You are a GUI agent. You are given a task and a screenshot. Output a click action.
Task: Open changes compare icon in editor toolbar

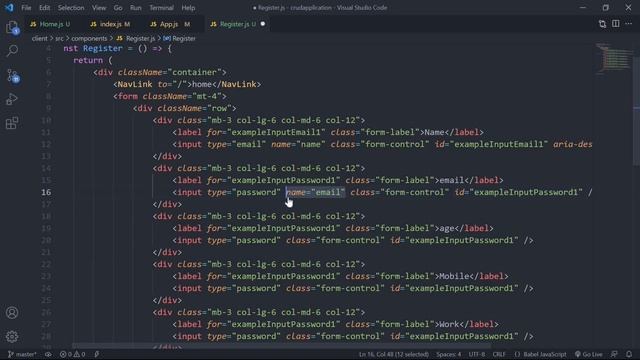(x=602, y=24)
